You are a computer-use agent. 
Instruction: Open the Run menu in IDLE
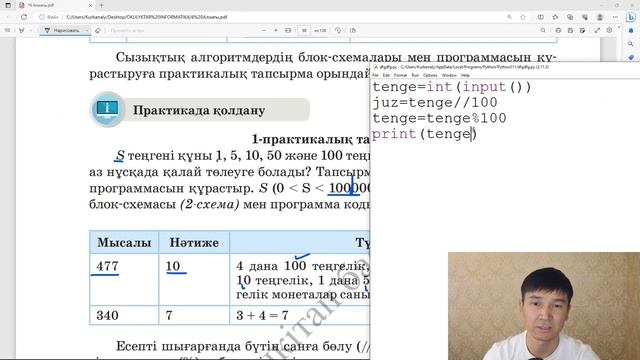click(415, 76)
